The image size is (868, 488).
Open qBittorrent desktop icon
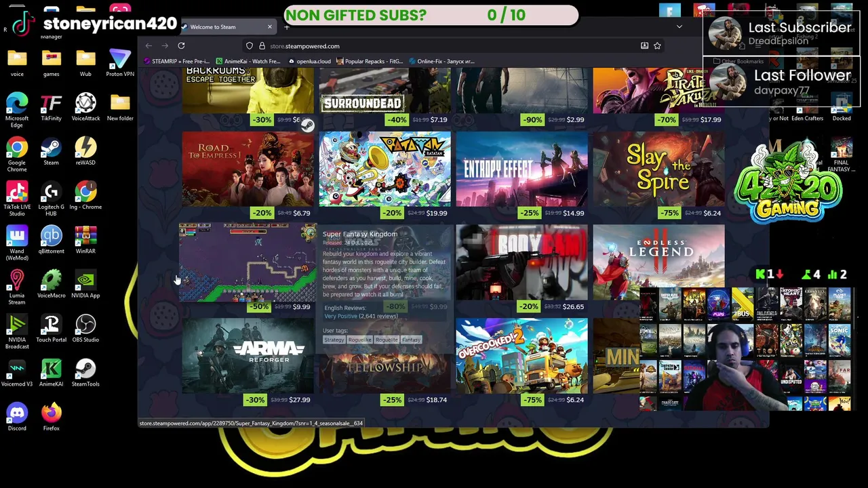(51, 240)
